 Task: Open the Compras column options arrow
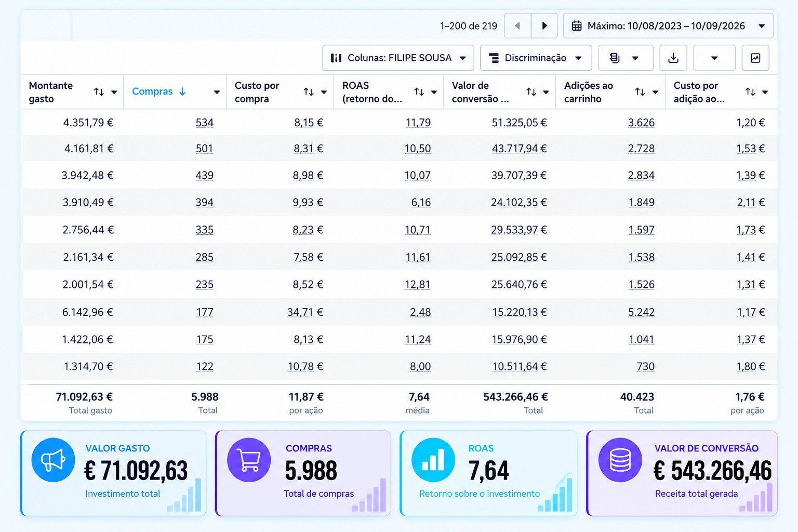click(x=217, y=92)
